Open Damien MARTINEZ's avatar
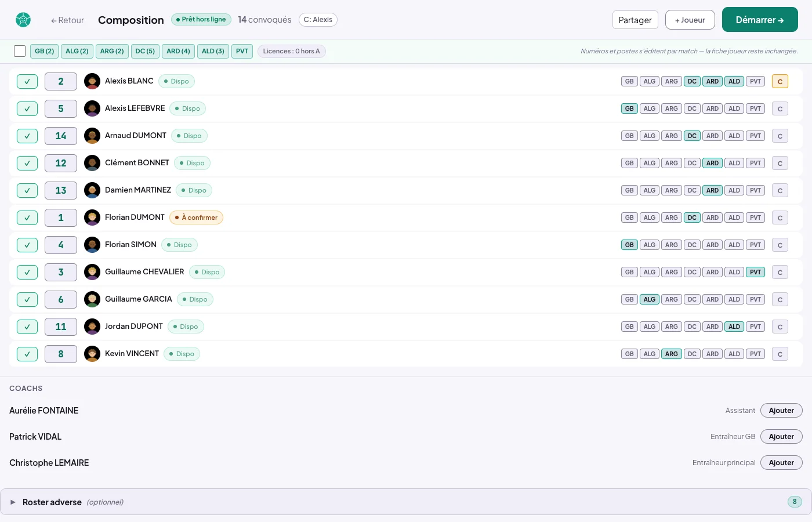 [92, 190]
